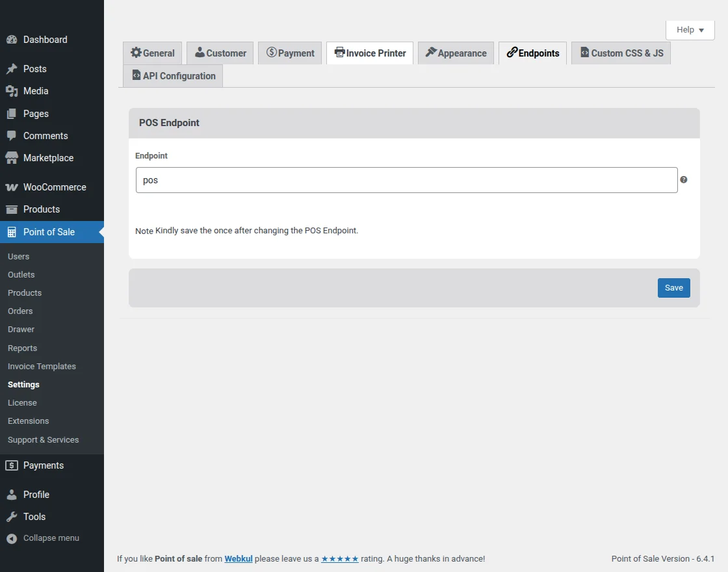Click the Comments icon in the sidebar

tap(11, 135)
